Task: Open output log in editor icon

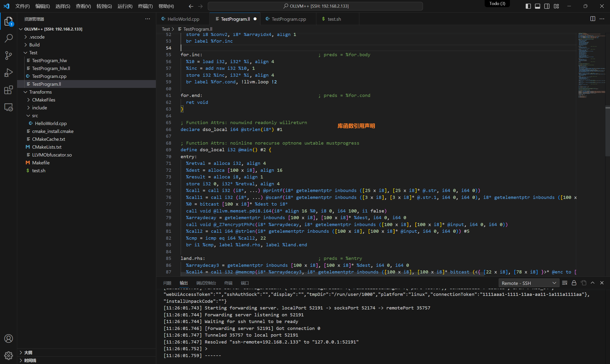Action: [584, 283]
